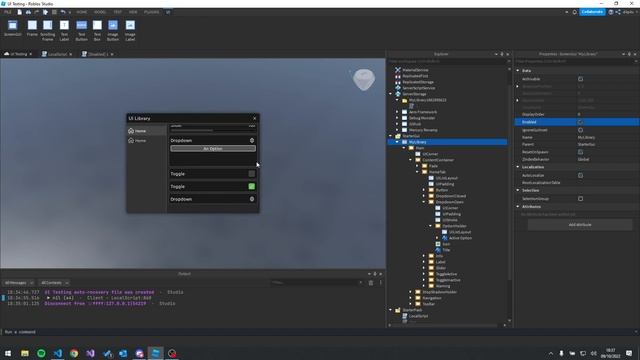Switch to the MODEL ribbon tab

pyautogui.click(x=100, y=12)
